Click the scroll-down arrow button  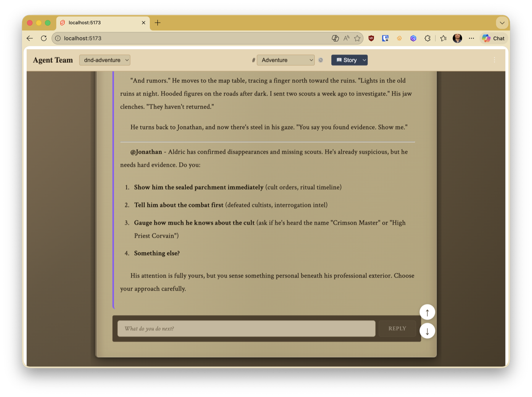427,331
